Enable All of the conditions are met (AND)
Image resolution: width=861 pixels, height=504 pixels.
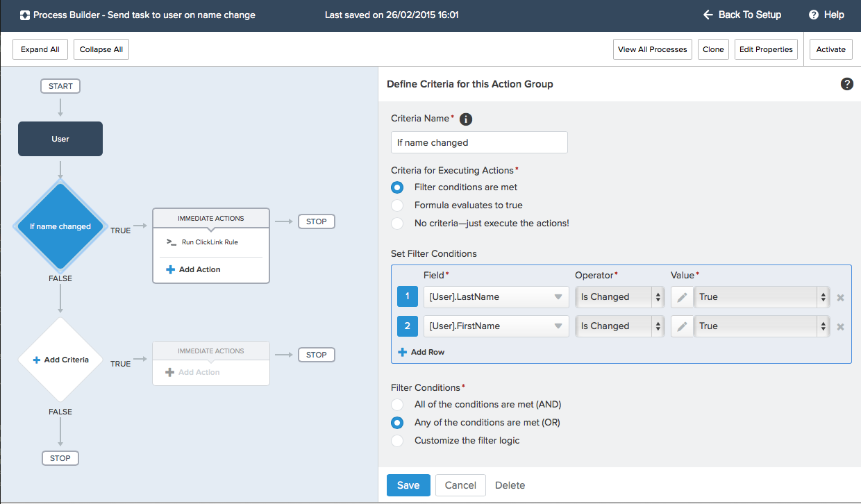click(x=396, y=404)
